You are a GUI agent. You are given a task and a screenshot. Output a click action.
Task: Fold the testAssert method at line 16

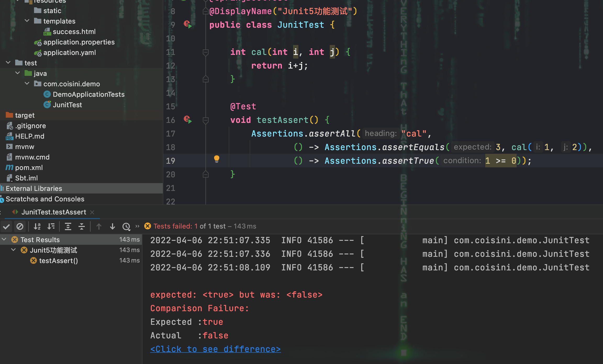tap(206, 120)
